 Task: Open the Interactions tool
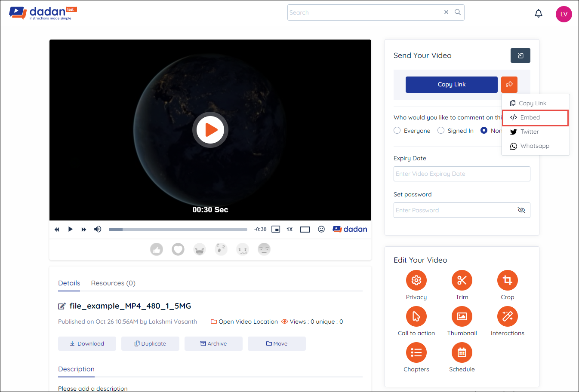[508, 316]
